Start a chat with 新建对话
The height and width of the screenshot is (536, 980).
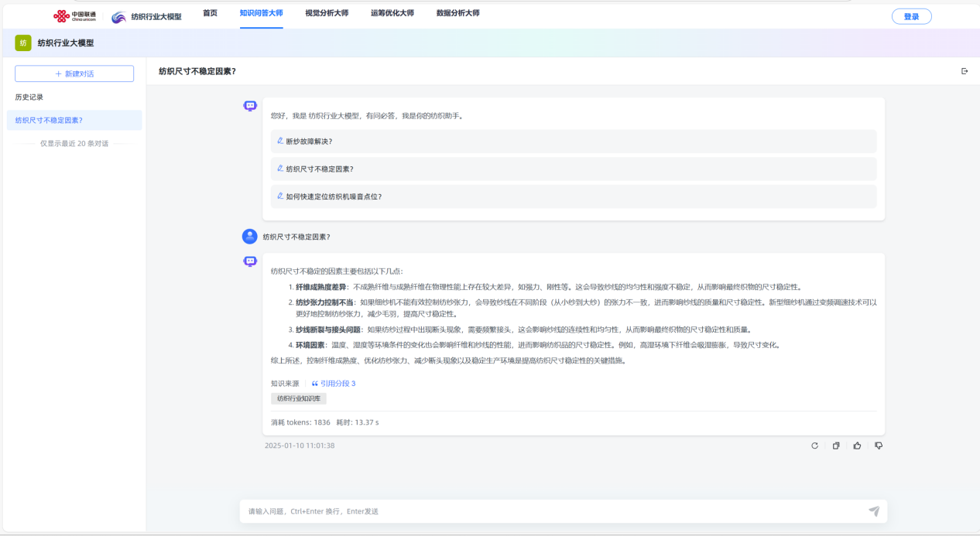click(74, 73)
